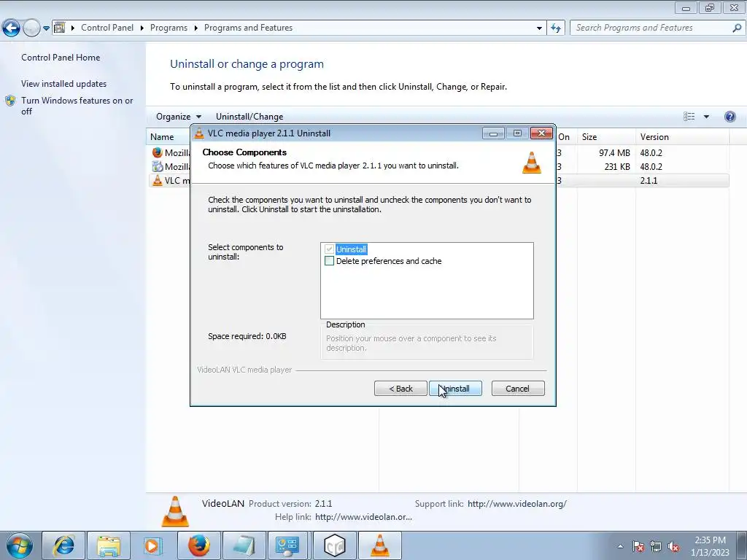This screenshot has width=747, height=560.
Task: Click Programs and Features breadcrumb segment
Action: tap(248, 28)
